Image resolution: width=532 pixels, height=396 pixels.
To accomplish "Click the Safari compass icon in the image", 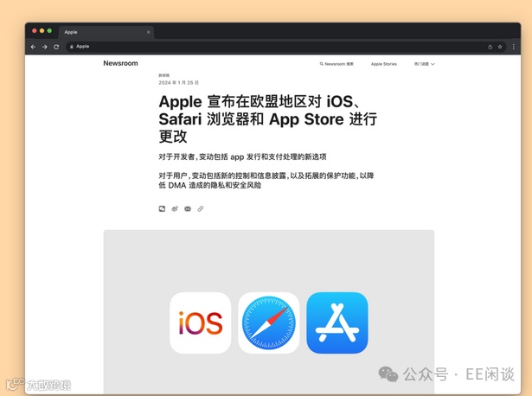I will coord(269,323).
